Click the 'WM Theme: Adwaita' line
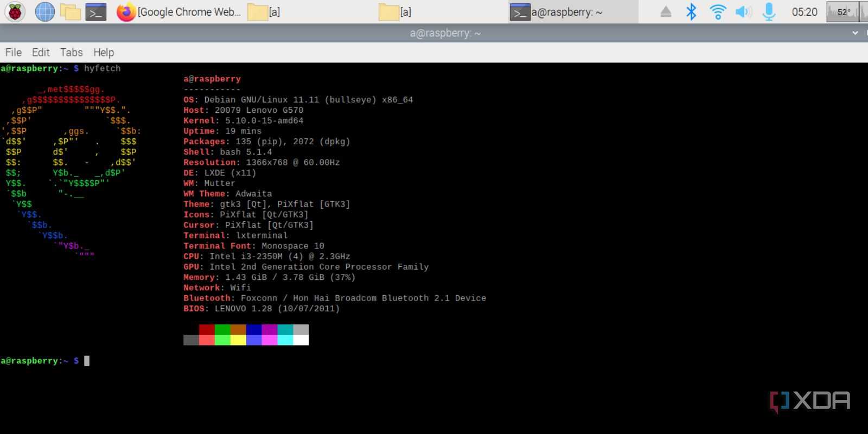 coord(228,194)
